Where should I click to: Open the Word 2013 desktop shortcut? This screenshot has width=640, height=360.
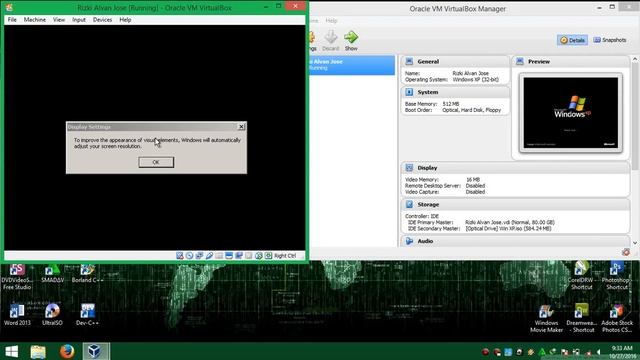point(17,314)
